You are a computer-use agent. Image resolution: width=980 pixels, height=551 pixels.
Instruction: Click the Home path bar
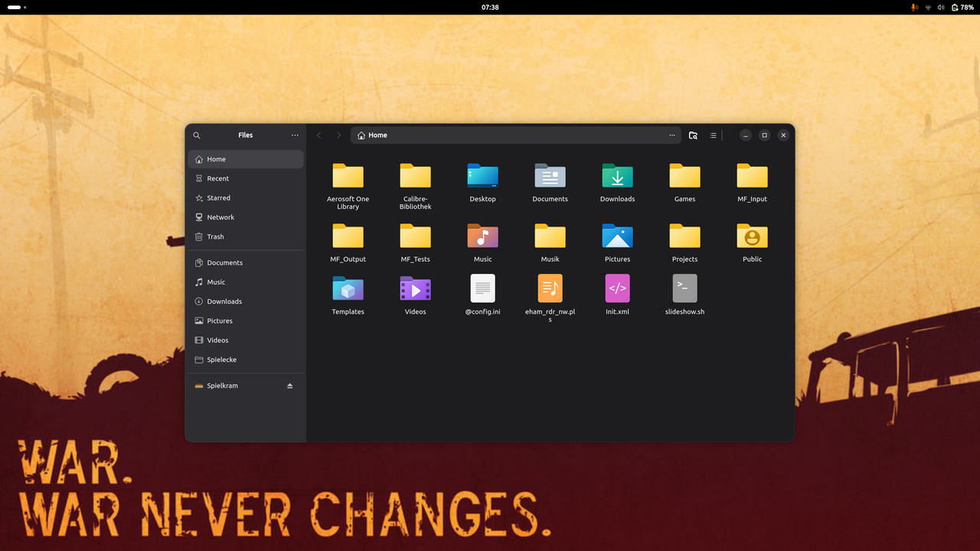pos(516,135)
